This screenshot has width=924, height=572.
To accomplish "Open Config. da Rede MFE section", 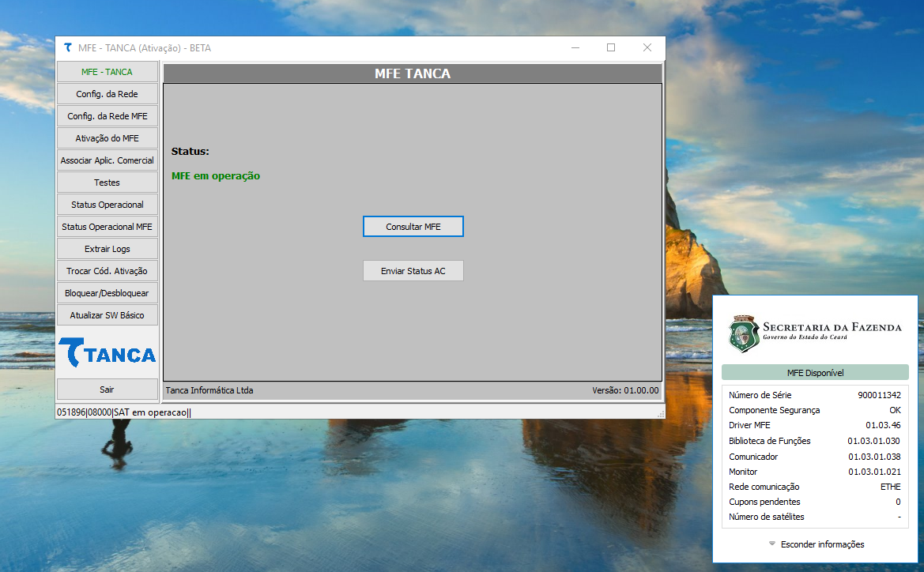I will tap(107, 116).
